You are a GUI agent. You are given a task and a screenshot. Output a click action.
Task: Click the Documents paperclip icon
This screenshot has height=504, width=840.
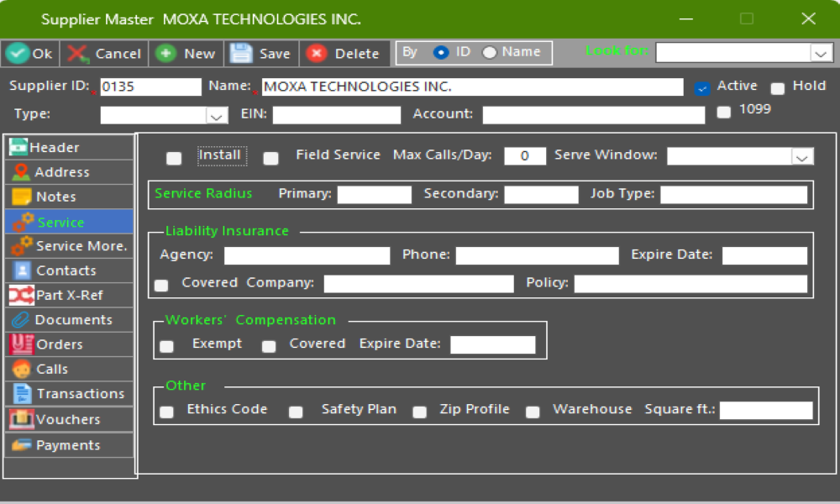click(x=21, y=320)
